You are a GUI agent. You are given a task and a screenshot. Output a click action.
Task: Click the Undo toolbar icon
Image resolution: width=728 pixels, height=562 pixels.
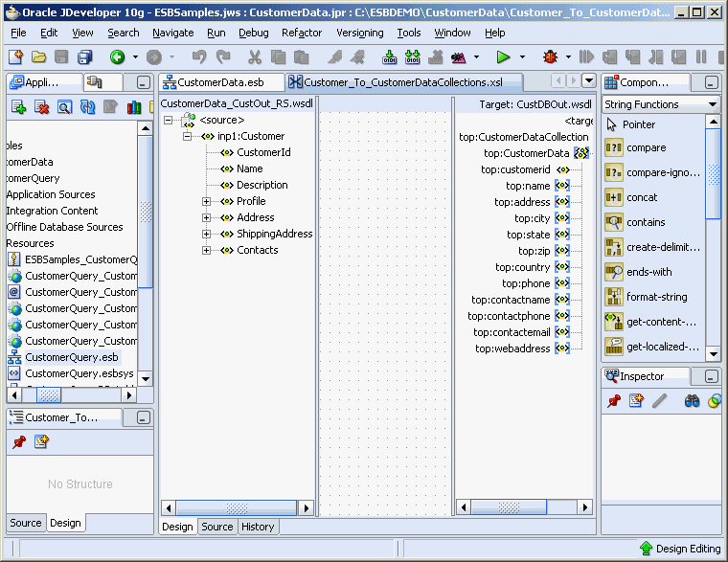tap(199, 57)
